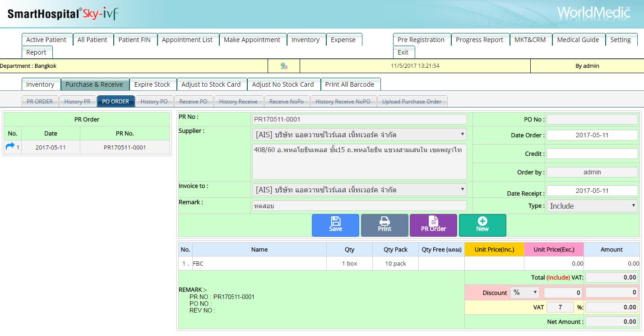Image resolution: width=644 pixels, height=336 pixels.
Task: Click the Discount percent value field
Action: [563, 293]
